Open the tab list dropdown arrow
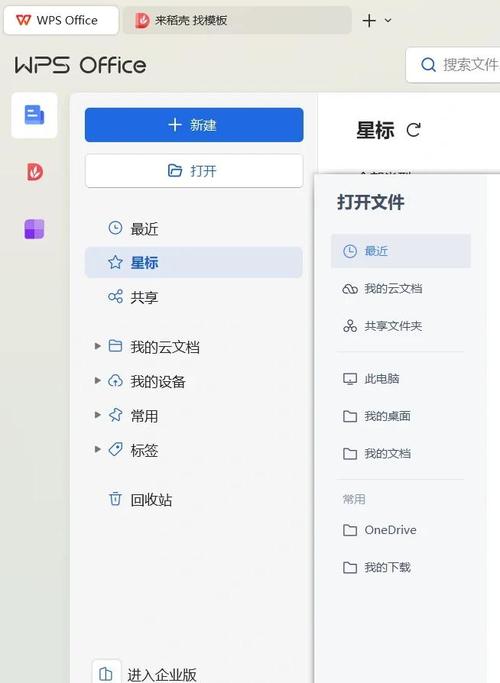The image size is (500, 683). click(388, 20)
